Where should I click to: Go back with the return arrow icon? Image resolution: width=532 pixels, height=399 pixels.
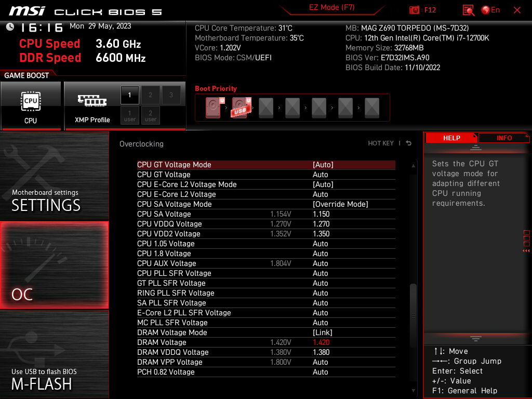409,143
